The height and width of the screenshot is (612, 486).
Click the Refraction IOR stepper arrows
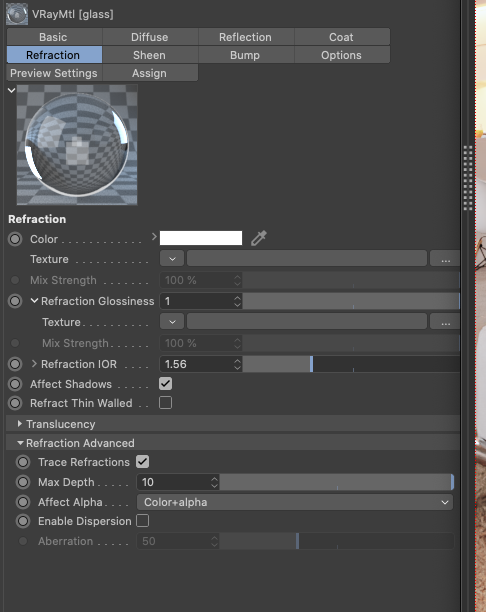237,364
